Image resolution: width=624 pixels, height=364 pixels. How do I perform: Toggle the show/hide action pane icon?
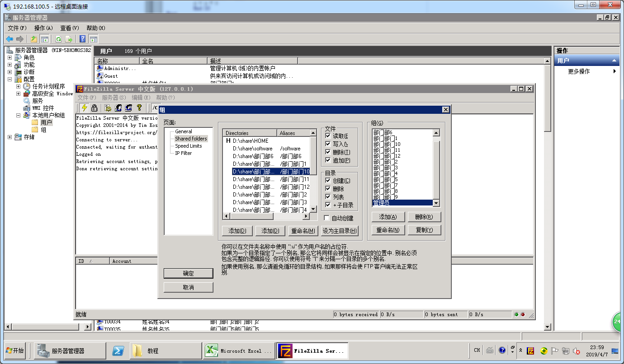[93, 39]
